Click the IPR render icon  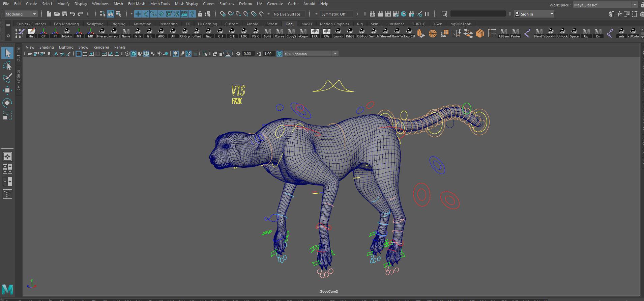click(388, 14)
